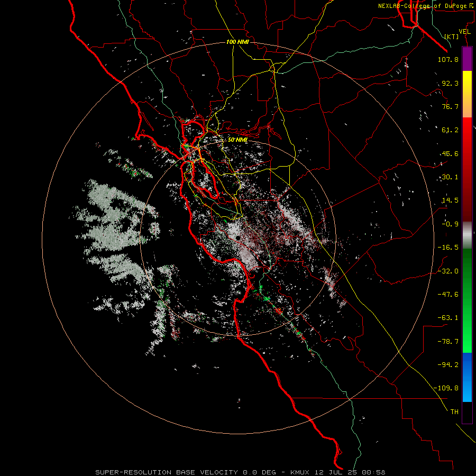Click the -63.1 velocity scale value

pos(448,318)
